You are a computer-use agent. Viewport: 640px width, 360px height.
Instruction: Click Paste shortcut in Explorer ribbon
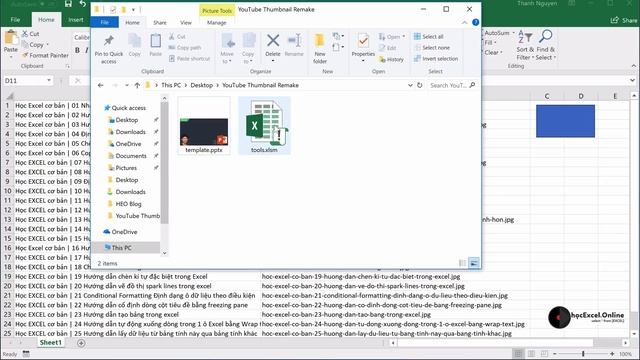[x=189, y=58]
